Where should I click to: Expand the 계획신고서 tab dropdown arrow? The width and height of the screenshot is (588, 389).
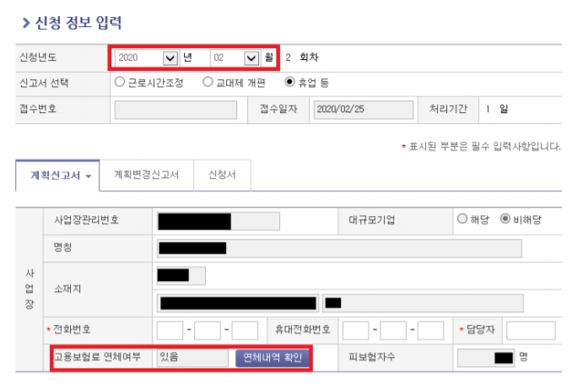88,176
